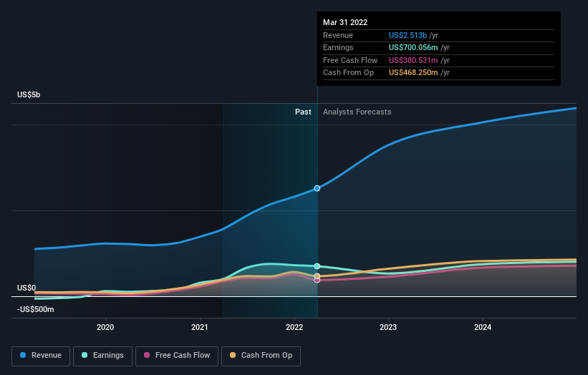Click the Earnings data point marker on the teal line
The image size is (588, 375).
tap(317, 266)
